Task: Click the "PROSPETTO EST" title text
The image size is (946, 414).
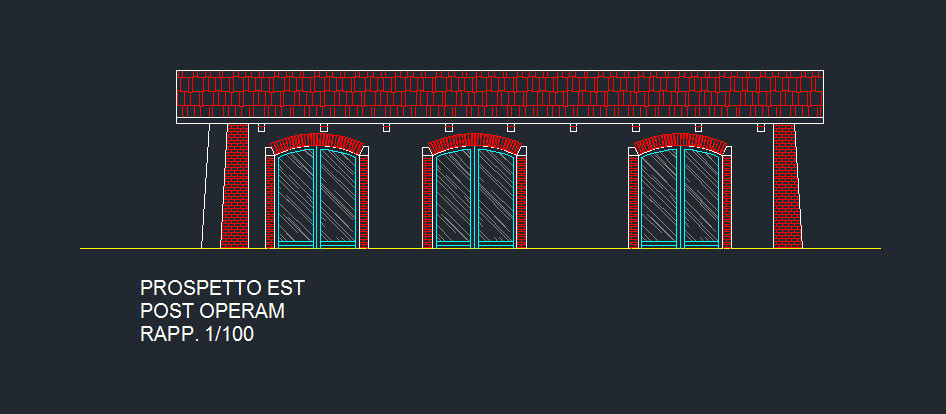Action: pos(222,289)
